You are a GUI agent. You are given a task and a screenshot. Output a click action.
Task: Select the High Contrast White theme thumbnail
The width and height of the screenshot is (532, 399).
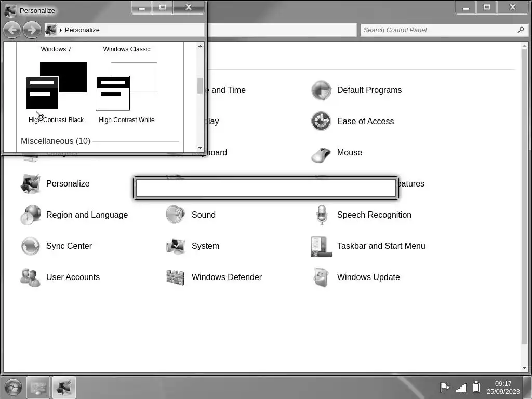pyautogui.click(x=127, y=86)
